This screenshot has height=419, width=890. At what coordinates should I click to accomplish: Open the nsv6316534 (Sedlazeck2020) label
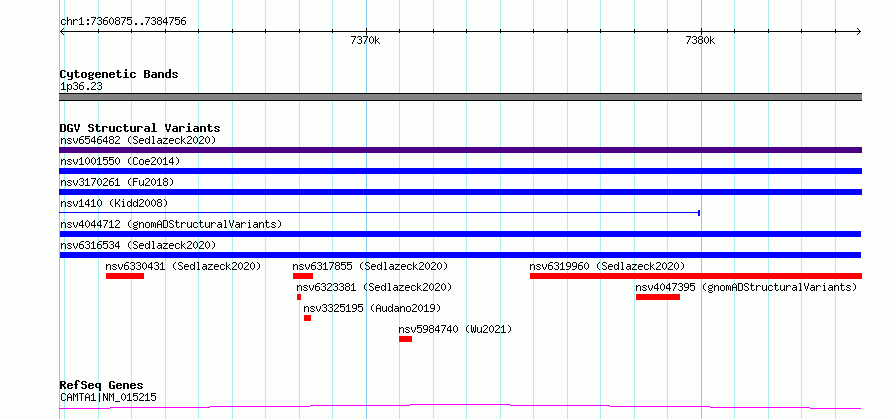click(138, 245)
